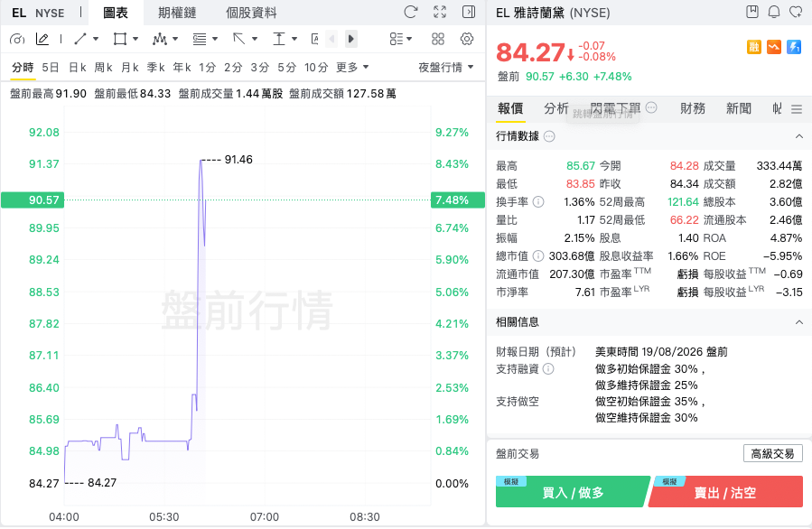Viewport: 812px width, 529px height.
Task: Open dropdown arrow beside measure tool
Action: [x=294, y=39]
